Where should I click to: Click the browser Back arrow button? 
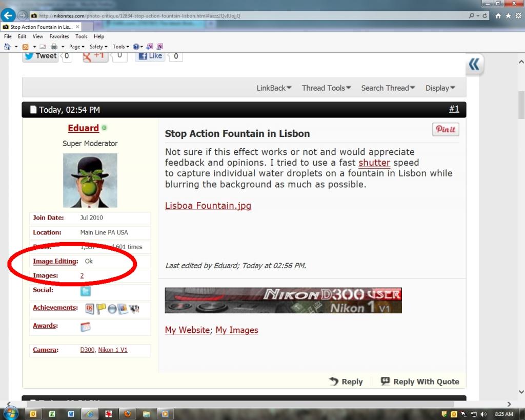[8, 15]
